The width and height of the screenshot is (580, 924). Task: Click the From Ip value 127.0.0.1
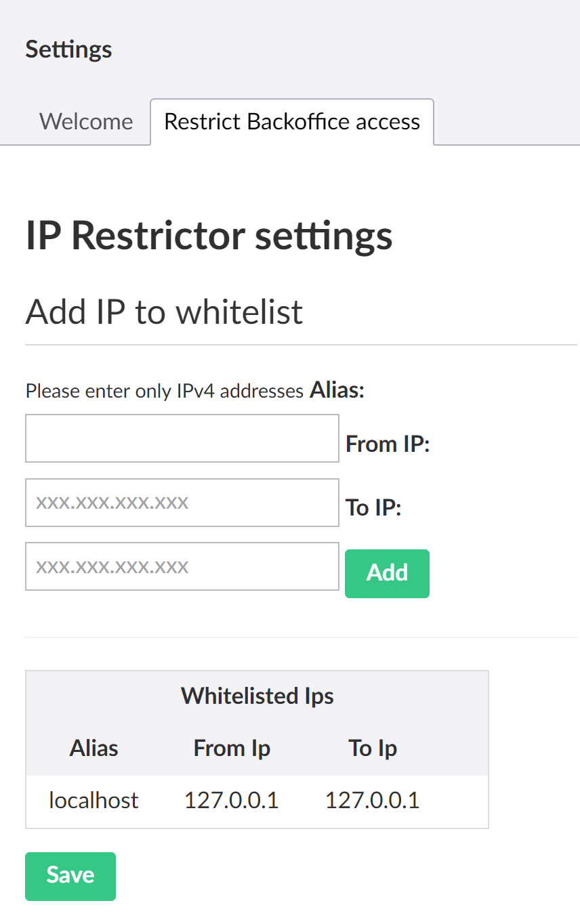click(x=232, y=800)
